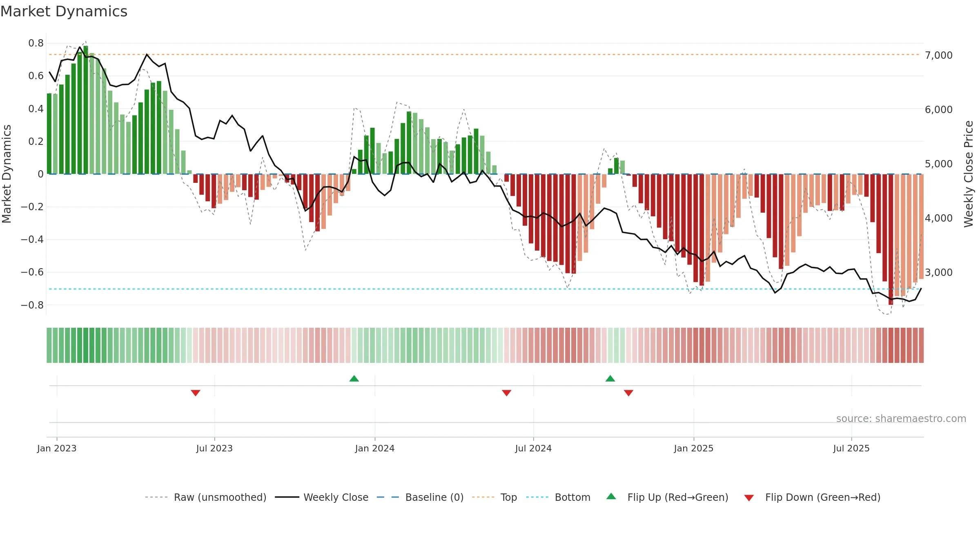Click the deepest dark red bar near −0.8
This screenshot has height=551, width=980.
(x=891, y=240)
